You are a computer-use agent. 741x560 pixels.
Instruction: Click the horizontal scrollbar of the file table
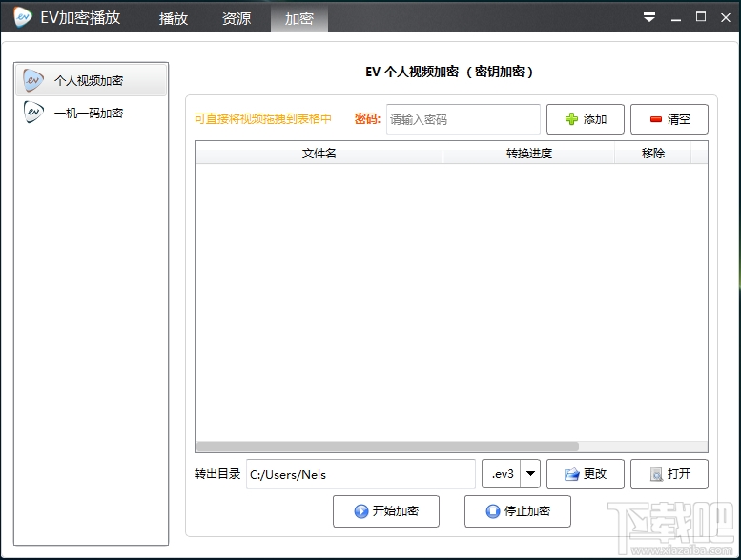click(x=387, y=446)
